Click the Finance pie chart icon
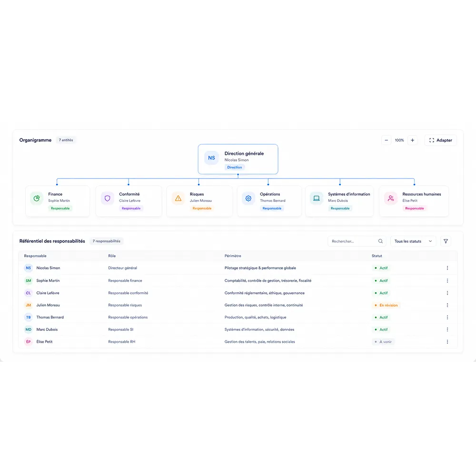 (37, 198)
